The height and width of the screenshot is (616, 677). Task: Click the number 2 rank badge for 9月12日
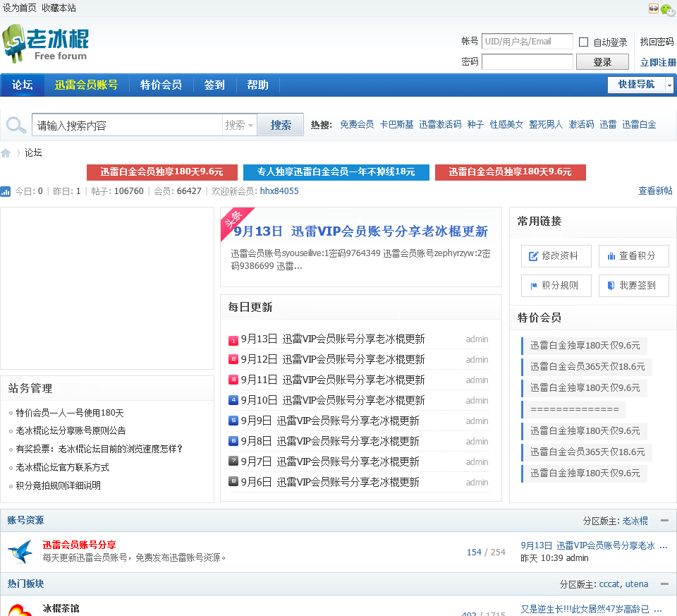[x=233, y=359]
